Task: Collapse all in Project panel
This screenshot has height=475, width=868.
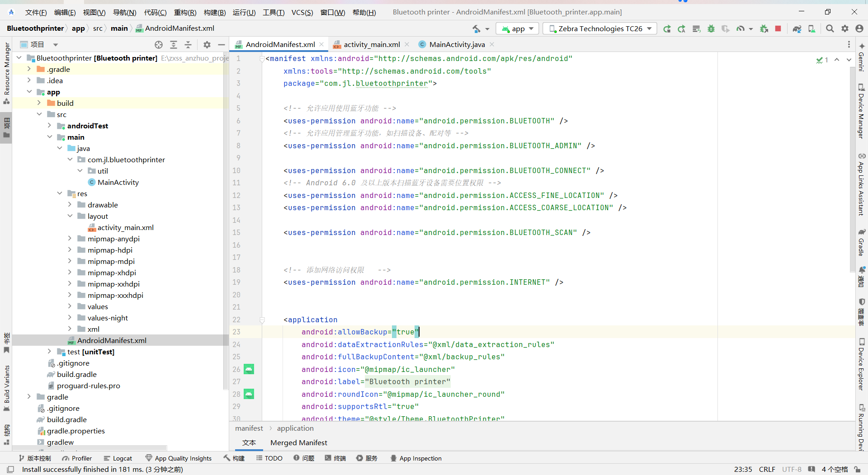Action: click(188, 44)
